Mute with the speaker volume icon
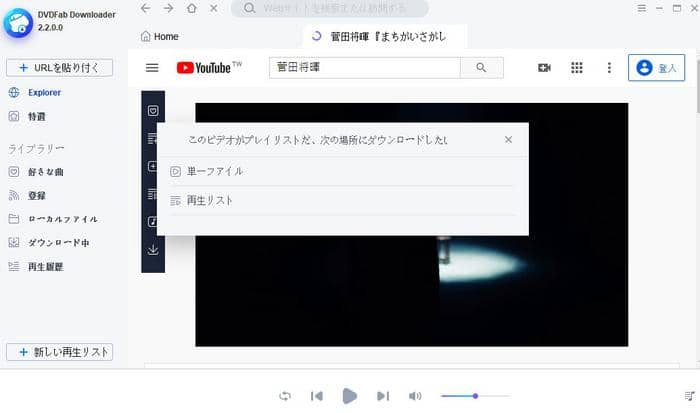The height and width of the screenshot is (413, 700). 415,396
